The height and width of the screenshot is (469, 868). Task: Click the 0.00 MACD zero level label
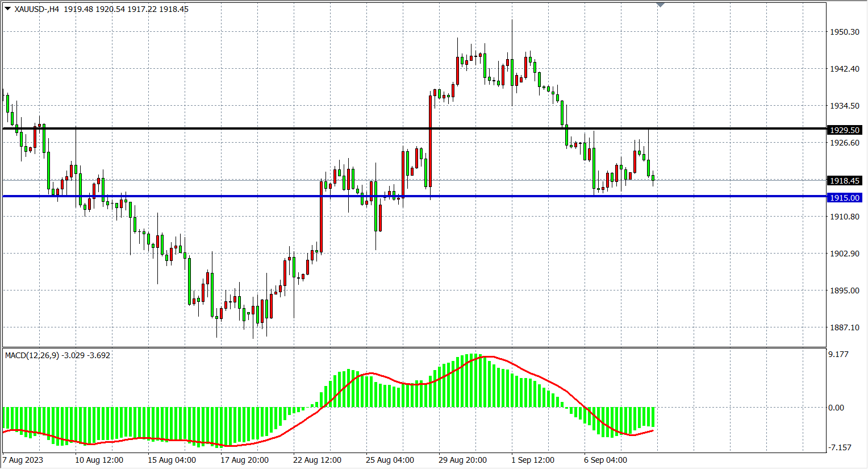click(836, 408)
